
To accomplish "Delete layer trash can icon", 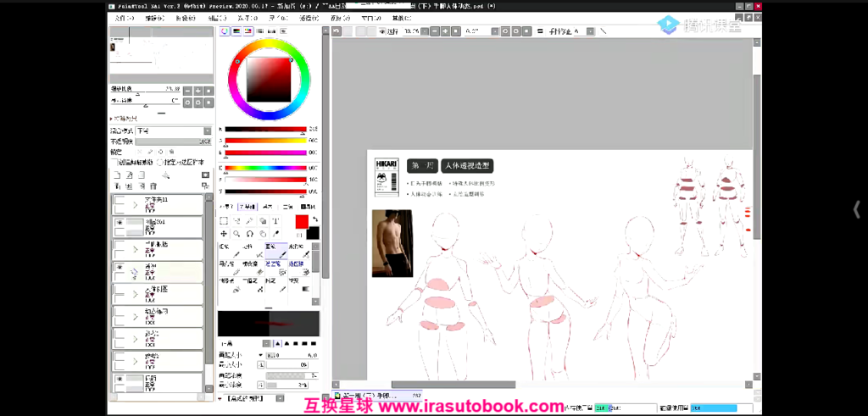I will [x=153, y=186].
